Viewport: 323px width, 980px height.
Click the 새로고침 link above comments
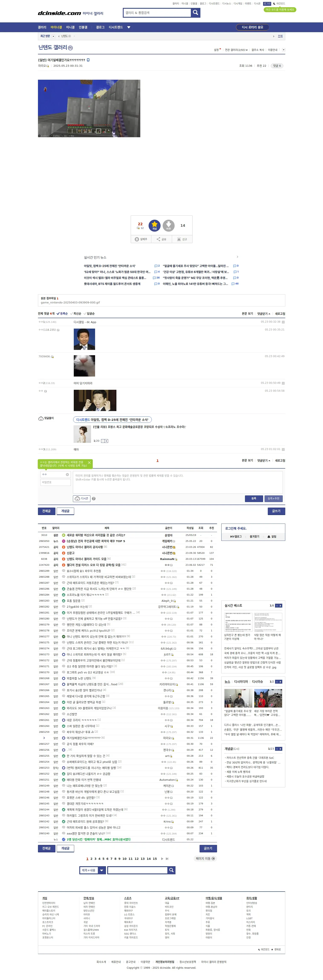click(x=280, y=313)
